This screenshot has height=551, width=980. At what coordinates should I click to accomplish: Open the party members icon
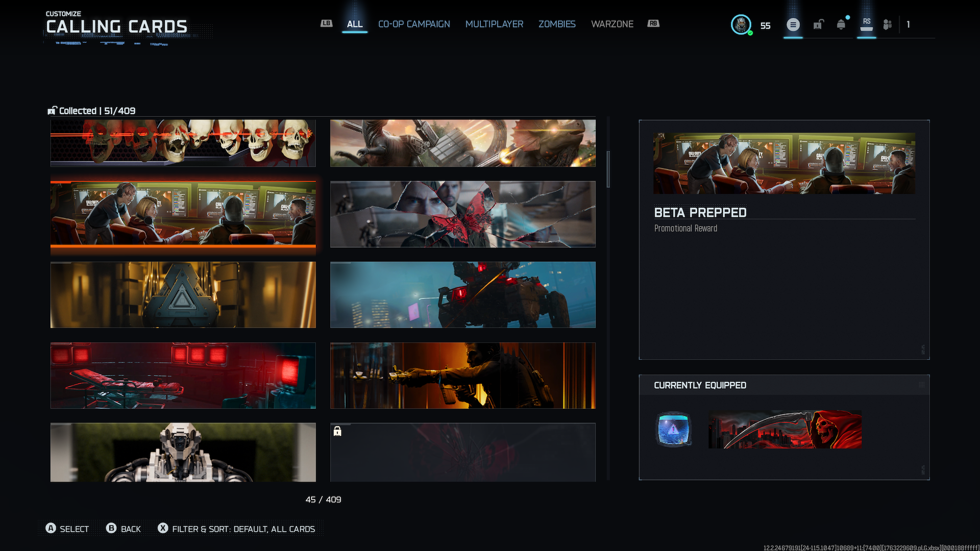[x=888, y=24]
